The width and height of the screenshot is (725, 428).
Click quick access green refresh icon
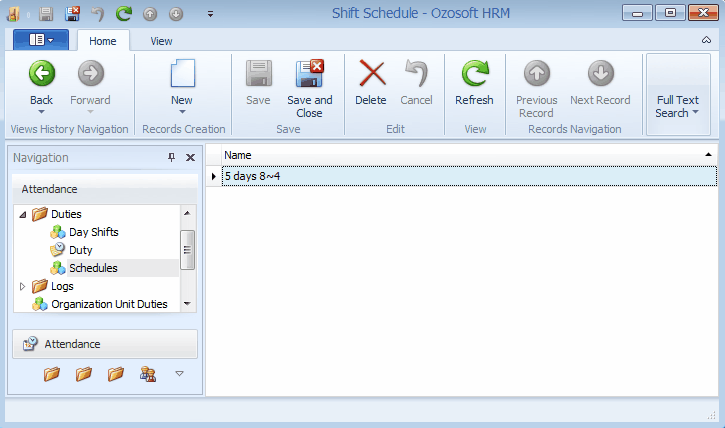coord(123,14)
